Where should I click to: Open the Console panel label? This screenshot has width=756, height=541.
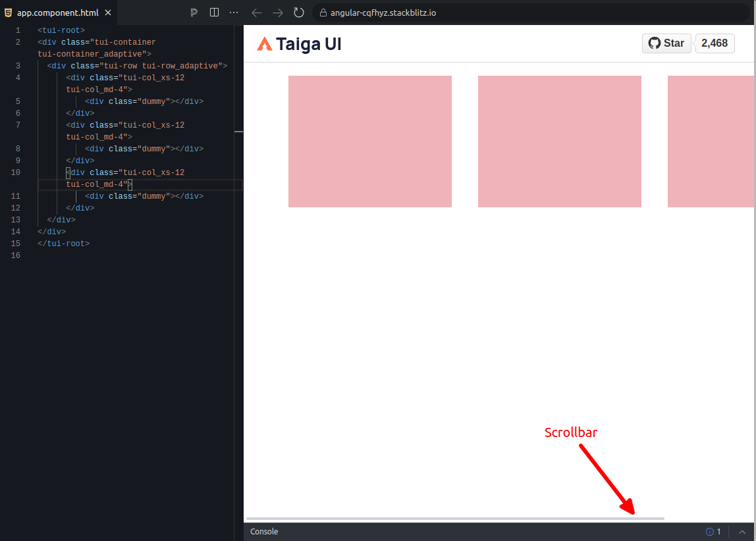(263, 532)
